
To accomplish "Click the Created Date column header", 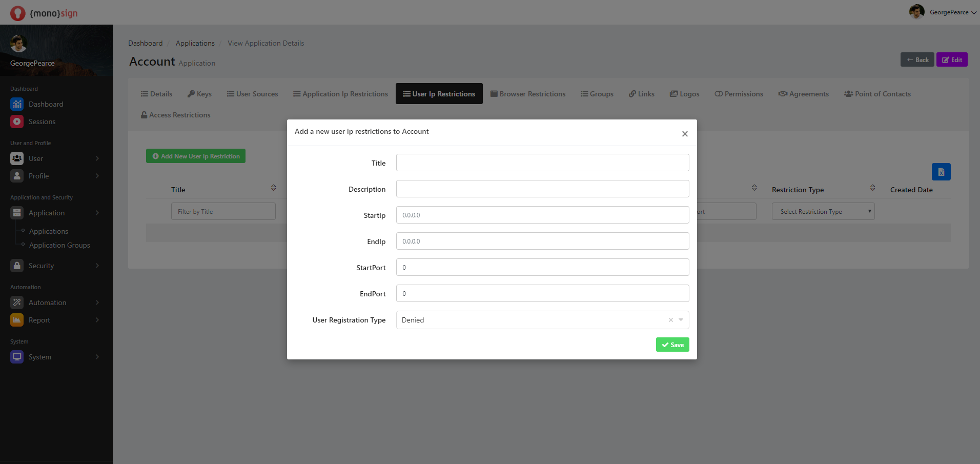I will tap(911, 190).
